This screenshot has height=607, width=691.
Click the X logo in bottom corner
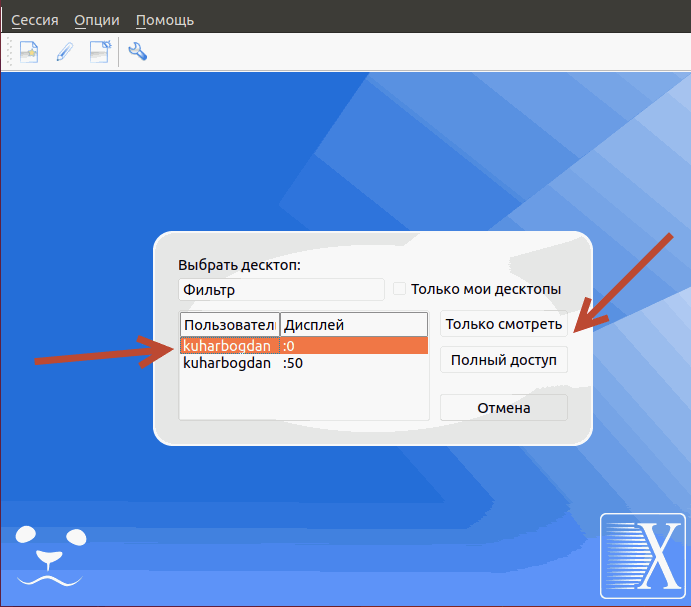click(x=642, y=556)
